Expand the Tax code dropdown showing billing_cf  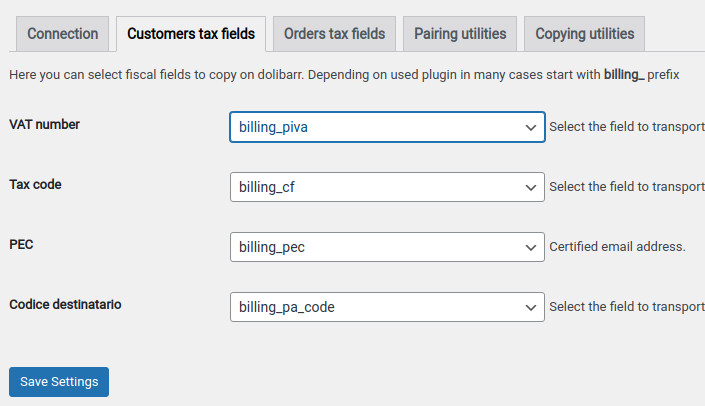[x=386, y=187]
